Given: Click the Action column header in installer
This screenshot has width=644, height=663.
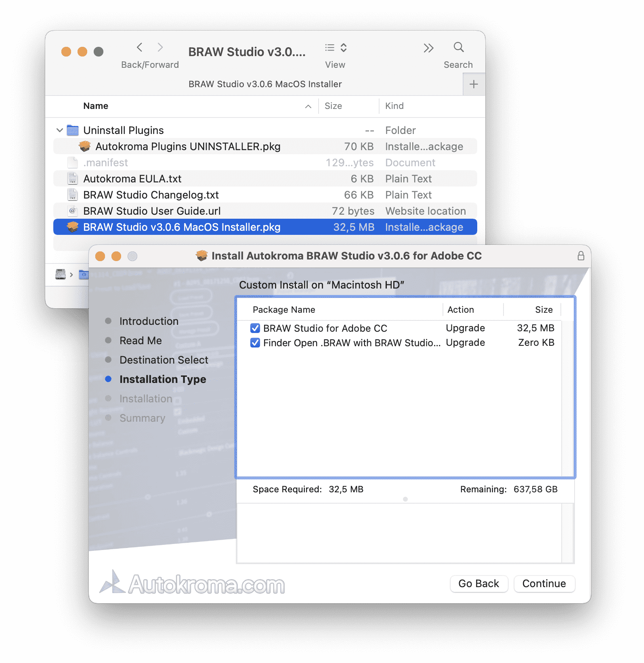Looking at the screenshot, I should pyautogui.click(x=461, y=310).
